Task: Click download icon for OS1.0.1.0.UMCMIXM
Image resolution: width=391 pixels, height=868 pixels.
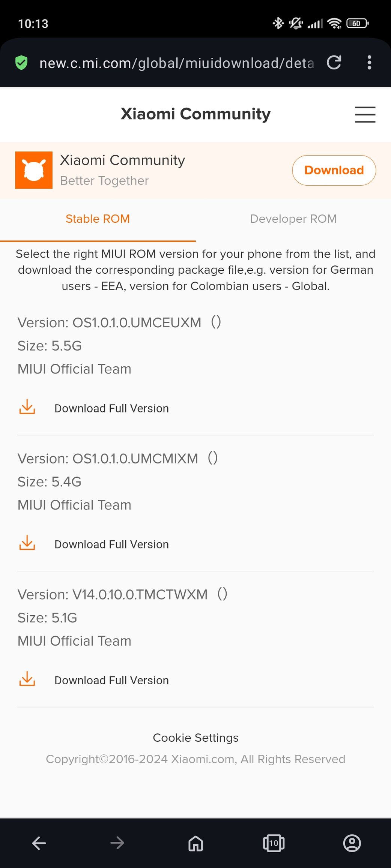Action: [x=27, y=543]
